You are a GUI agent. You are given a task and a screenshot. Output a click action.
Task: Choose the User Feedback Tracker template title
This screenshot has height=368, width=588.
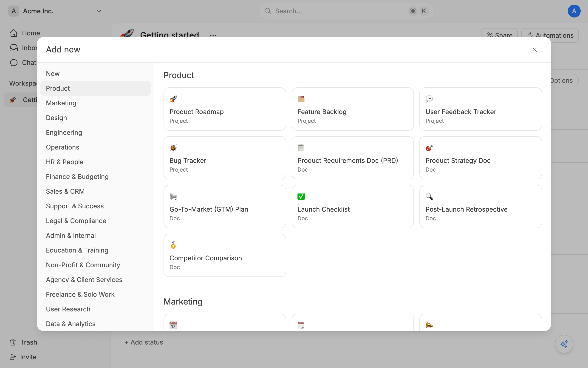[x=461, y=112]
